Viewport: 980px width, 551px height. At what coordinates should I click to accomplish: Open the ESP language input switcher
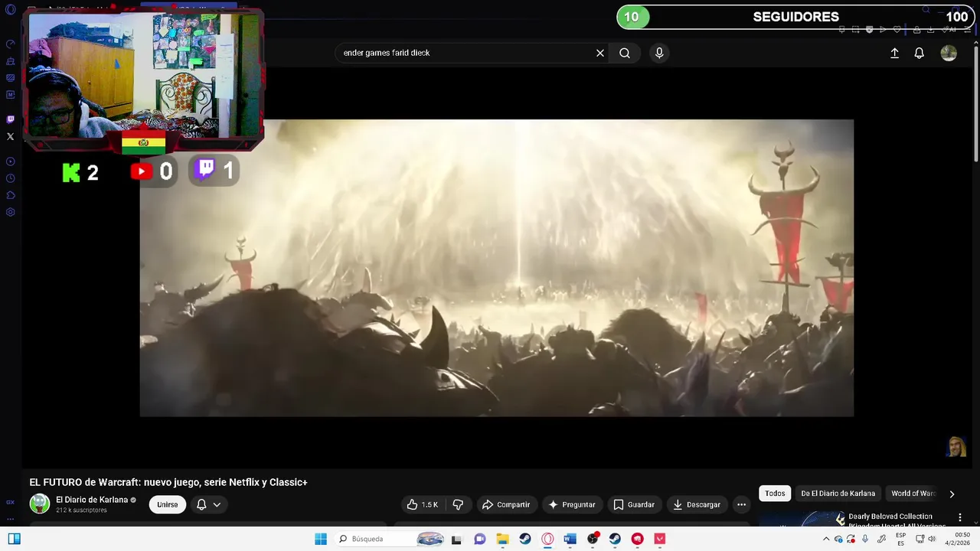pos(900,539)
